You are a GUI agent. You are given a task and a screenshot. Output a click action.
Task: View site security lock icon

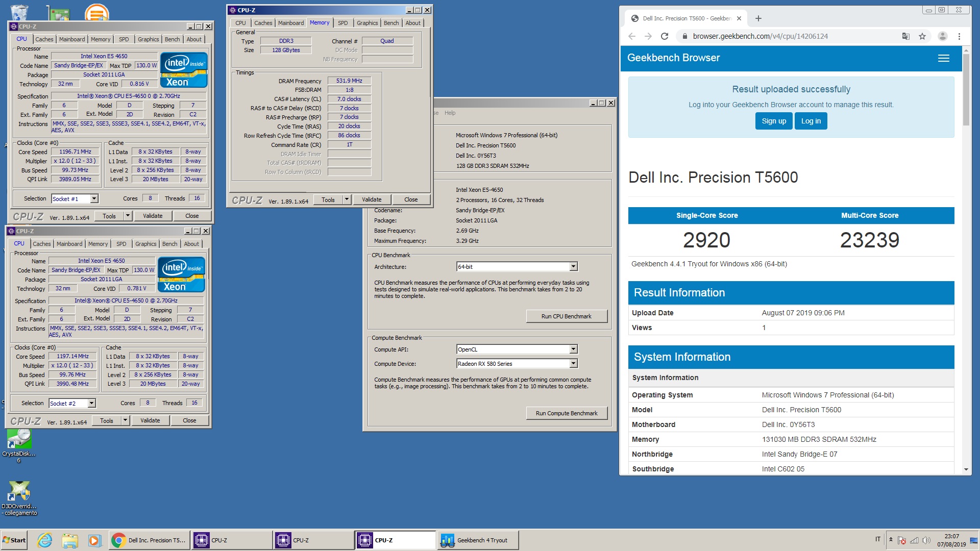coord(684,36)
